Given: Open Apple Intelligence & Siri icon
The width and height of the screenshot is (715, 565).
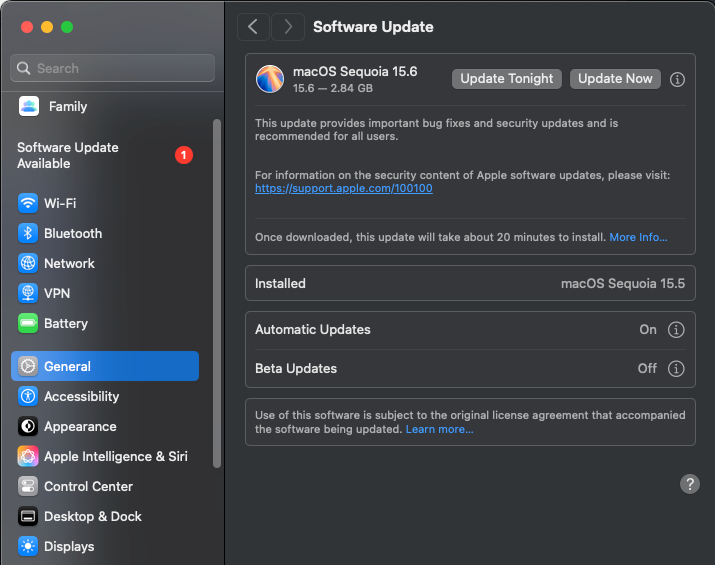Looking at the screenshot, I should pos(28,456).
